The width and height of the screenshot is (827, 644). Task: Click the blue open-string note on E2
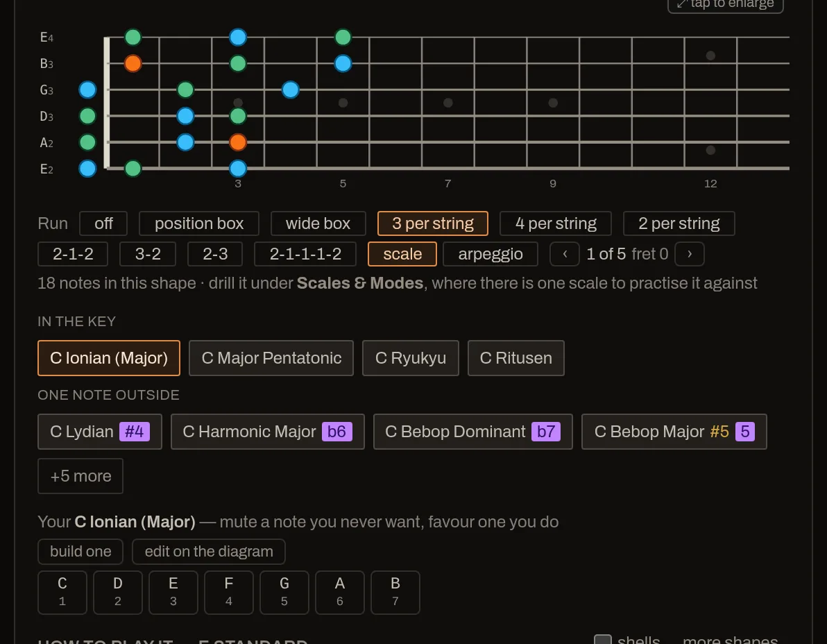point(87,168)
